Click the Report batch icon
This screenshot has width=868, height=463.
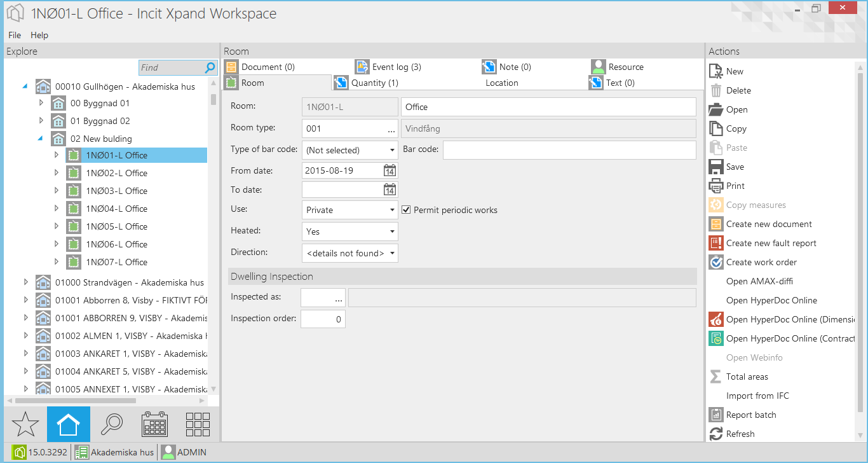(x=716, y=415)
